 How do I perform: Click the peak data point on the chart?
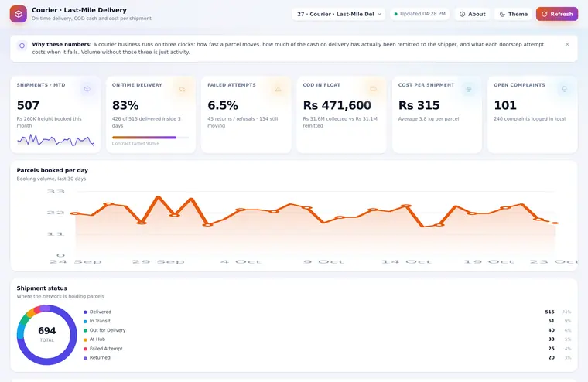(158, 196)
